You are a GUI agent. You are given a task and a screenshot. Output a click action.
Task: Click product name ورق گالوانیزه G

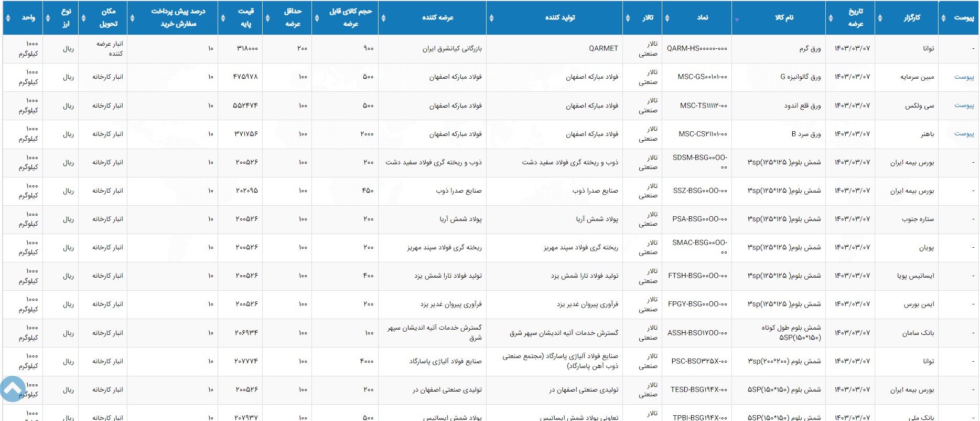point(800,77)
